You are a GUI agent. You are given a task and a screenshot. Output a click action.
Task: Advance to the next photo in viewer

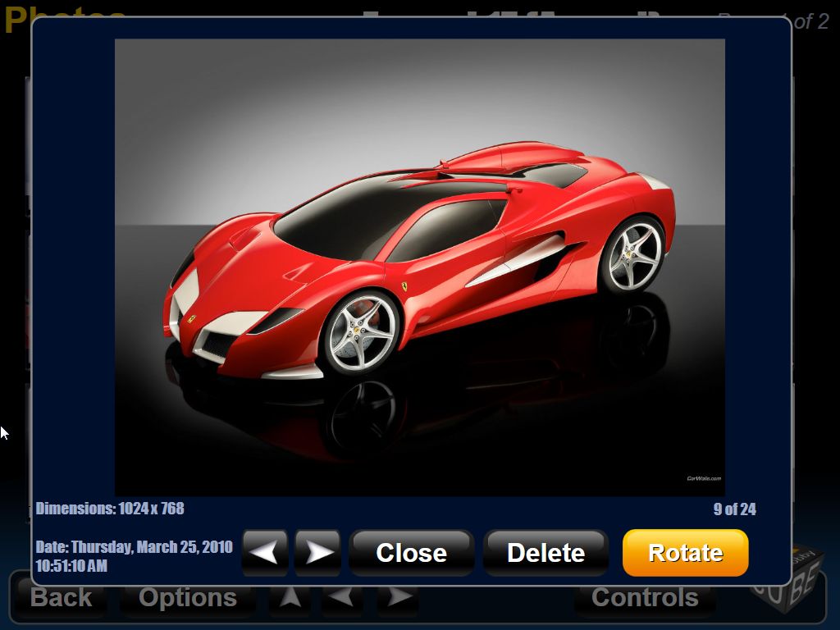pyautogui.click(x=317, y=552)
